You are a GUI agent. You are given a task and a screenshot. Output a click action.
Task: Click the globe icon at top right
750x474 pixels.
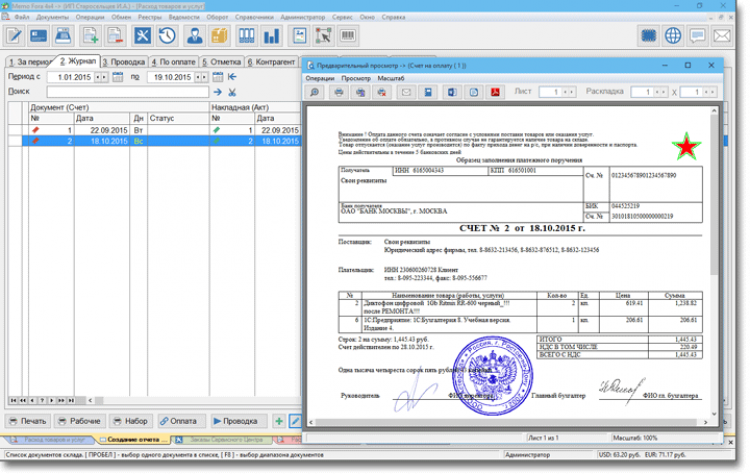pyautogui.click(x=673, y=36)
